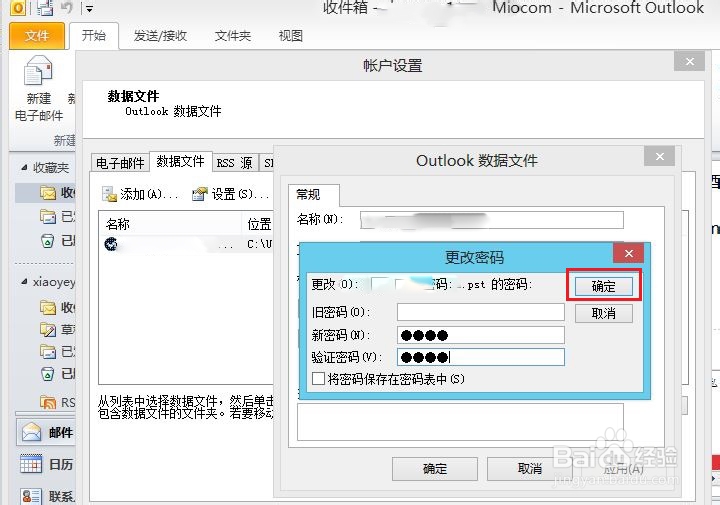Select the data file row with C:\U path
720x505 pixels.
186,244
